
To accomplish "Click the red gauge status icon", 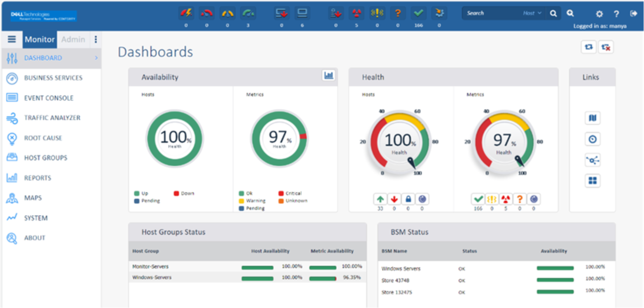I will point(207,13).
